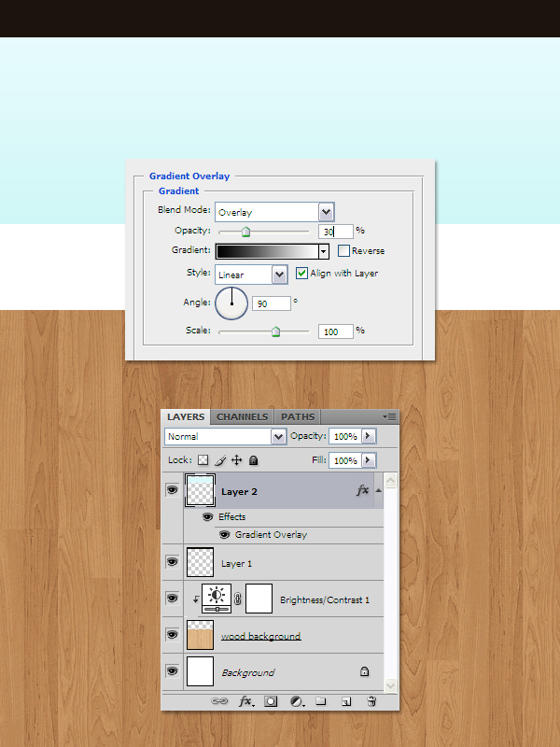Screen dimensions: 560x747
Task: Click the Angle dial control
Action: pyautogui.click(x=231, y=303)
